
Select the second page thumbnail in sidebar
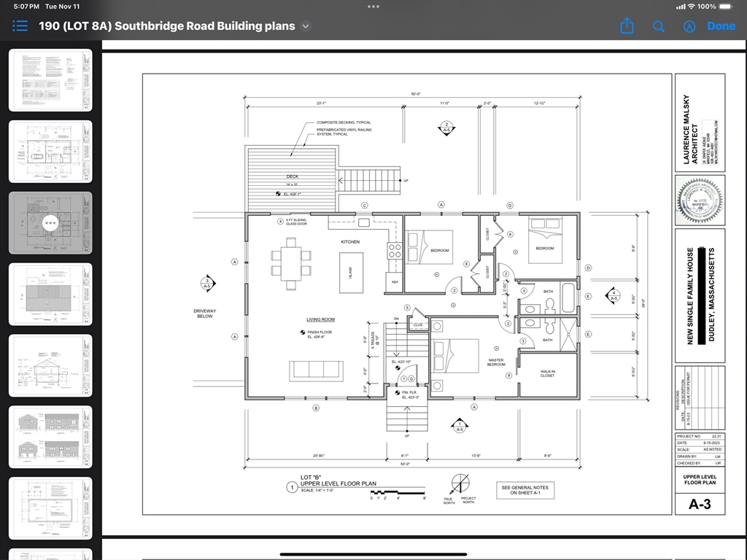[x=50, y=152]
